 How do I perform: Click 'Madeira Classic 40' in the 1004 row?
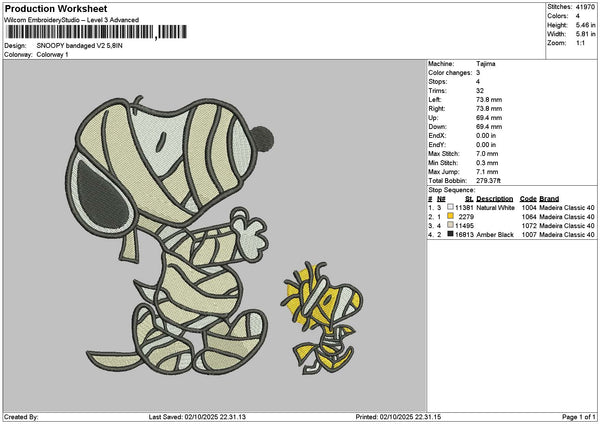[x=567, y=207]
